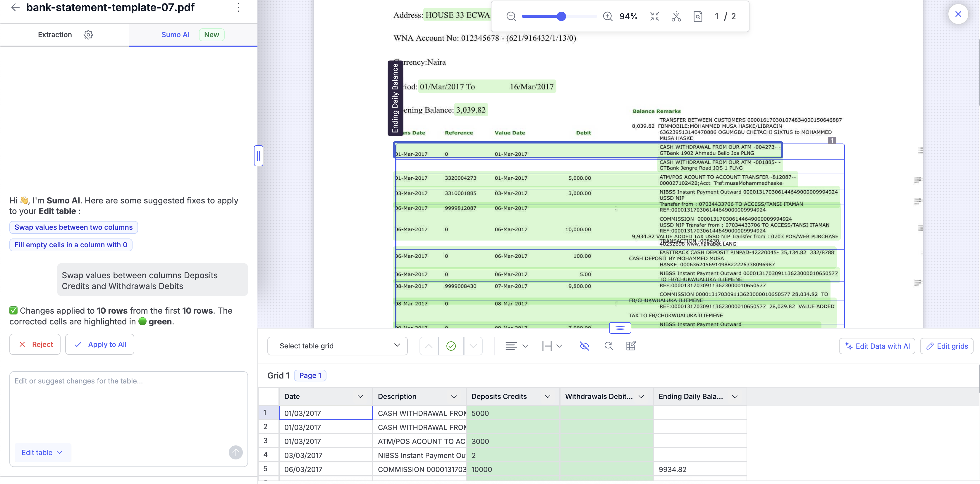Screen dimensions: 980x484
Task: Click the scissors split page icon
Action: click(x=676, y=16)
